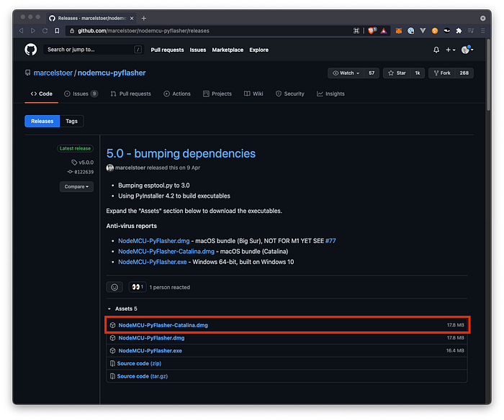Open NodeMCU-PyFlasher-Catalina.dmg anti-virus report link
The width and height of the screenshot is (504, 420).
coord(166,252)
